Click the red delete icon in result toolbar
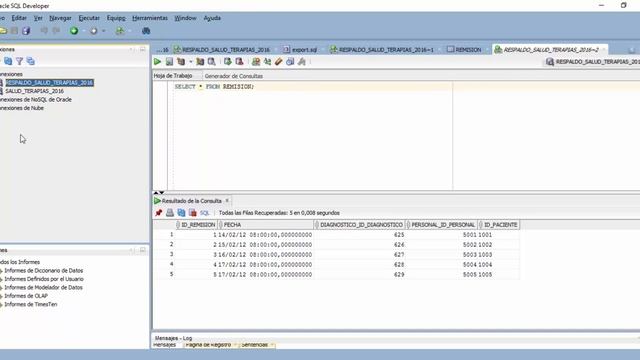Viewport: 640px width, 360px height. (193, 213)
